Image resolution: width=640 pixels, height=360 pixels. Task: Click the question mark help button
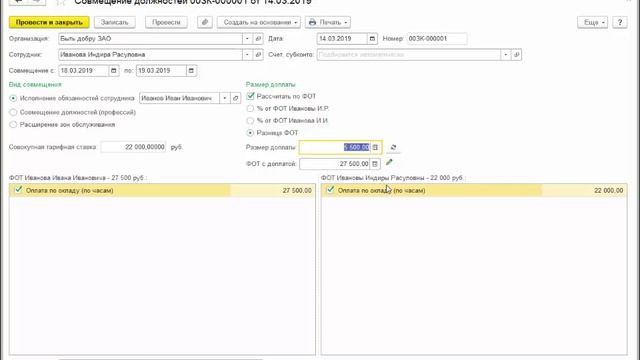(x=620, y=22)
